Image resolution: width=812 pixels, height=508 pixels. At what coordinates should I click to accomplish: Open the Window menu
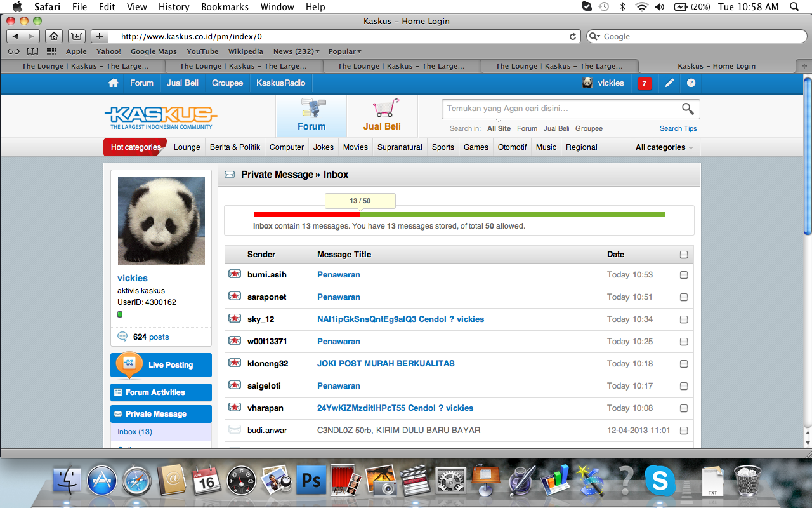pyautogui.click(x=278, y=7)
